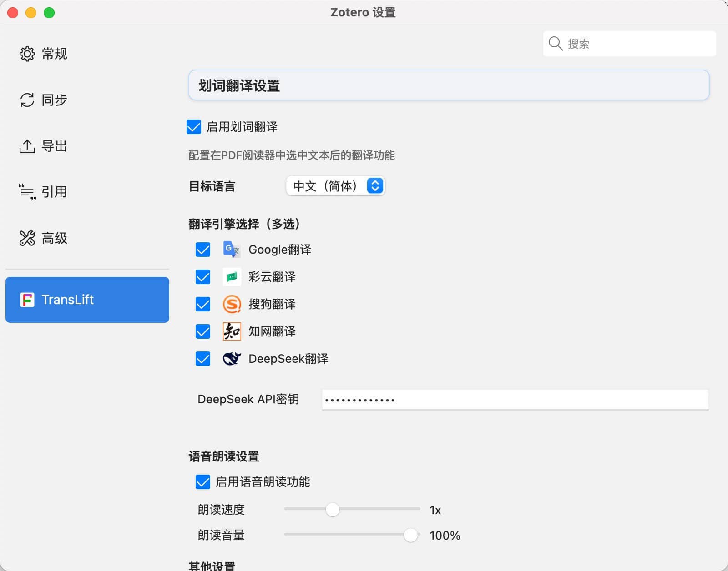
Task: Click the 同步 sync arrows icon
Action: click(x=27, y=100)
